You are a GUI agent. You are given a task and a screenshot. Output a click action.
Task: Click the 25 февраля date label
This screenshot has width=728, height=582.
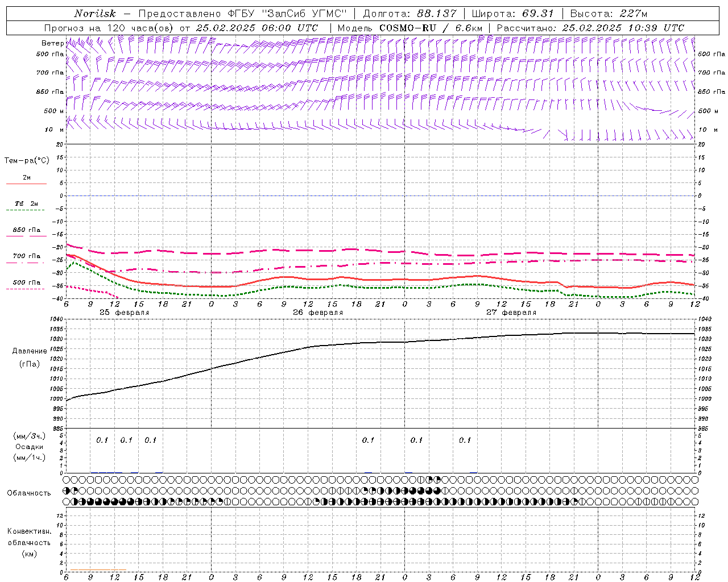click(125, 313)
